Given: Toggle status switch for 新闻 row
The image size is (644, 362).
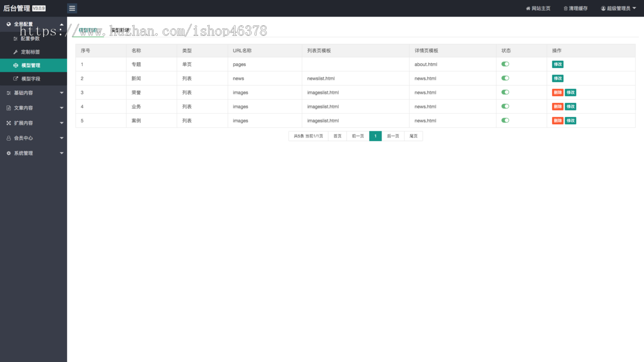Looking at the screenshot, I should 505,78.
